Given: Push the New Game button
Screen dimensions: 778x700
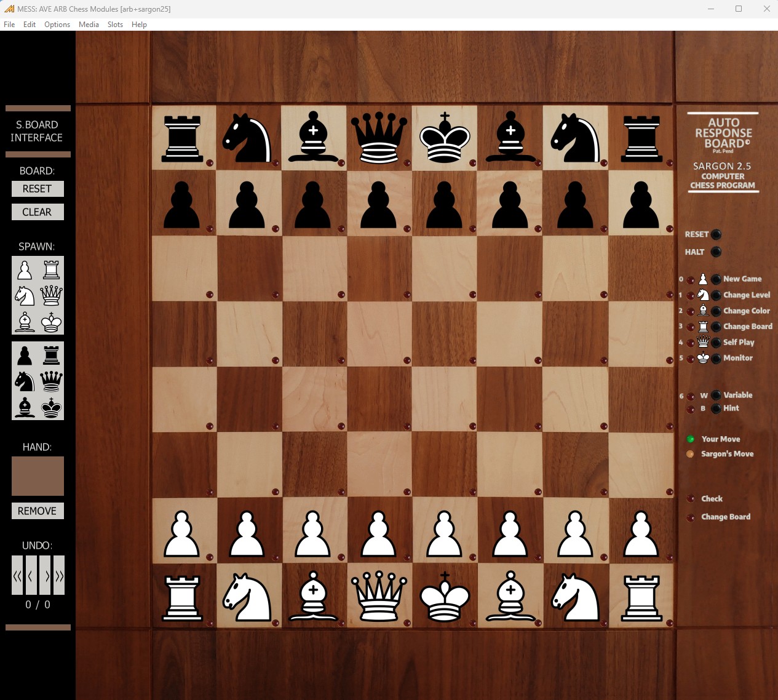Looking at the screenshot, I should tap(716, 279).
